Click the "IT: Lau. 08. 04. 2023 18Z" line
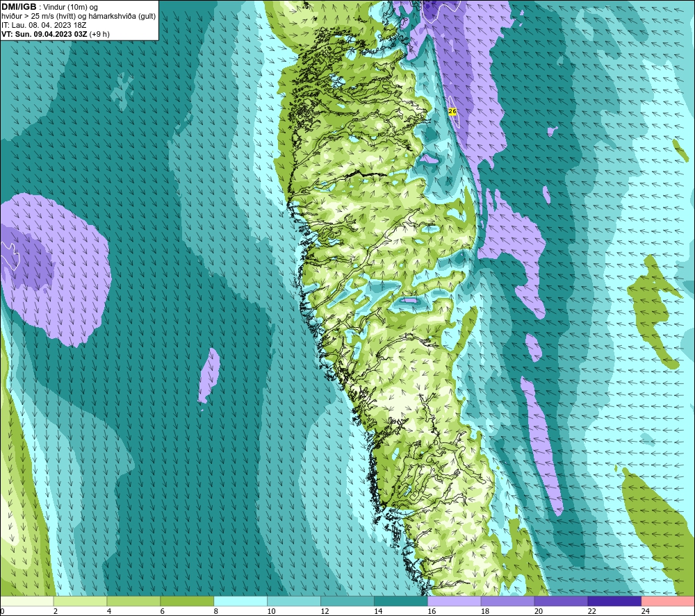 pyautogui.click(x=44, y=25)
